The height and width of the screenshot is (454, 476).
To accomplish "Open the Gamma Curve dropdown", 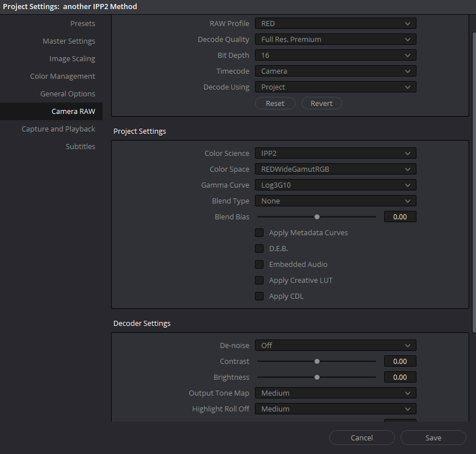I will coord(335,185).
